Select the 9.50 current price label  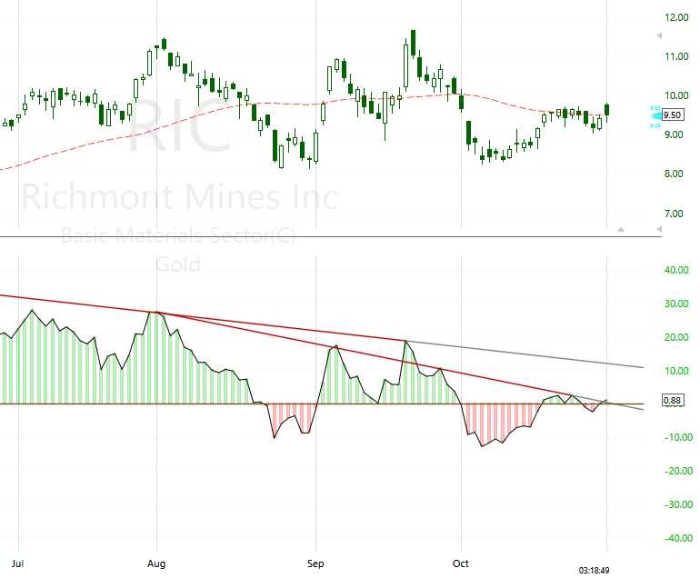673,115
